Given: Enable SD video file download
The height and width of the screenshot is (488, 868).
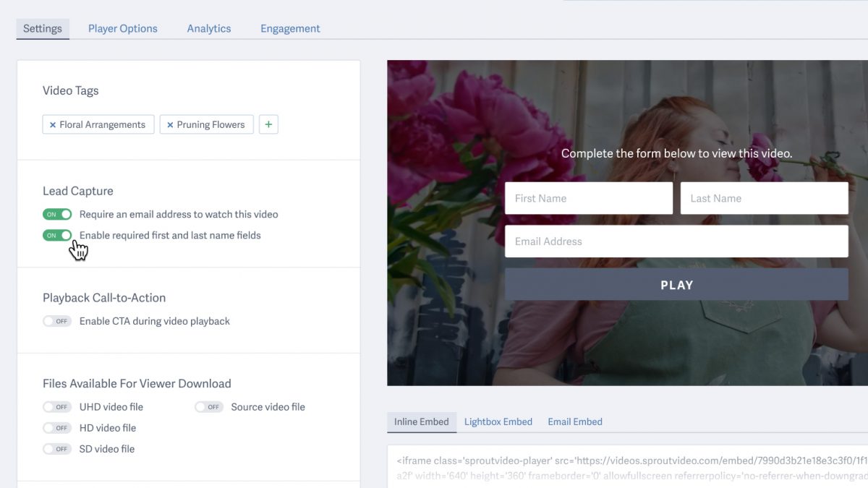Looking at the screenshot, I should [57, 448].
